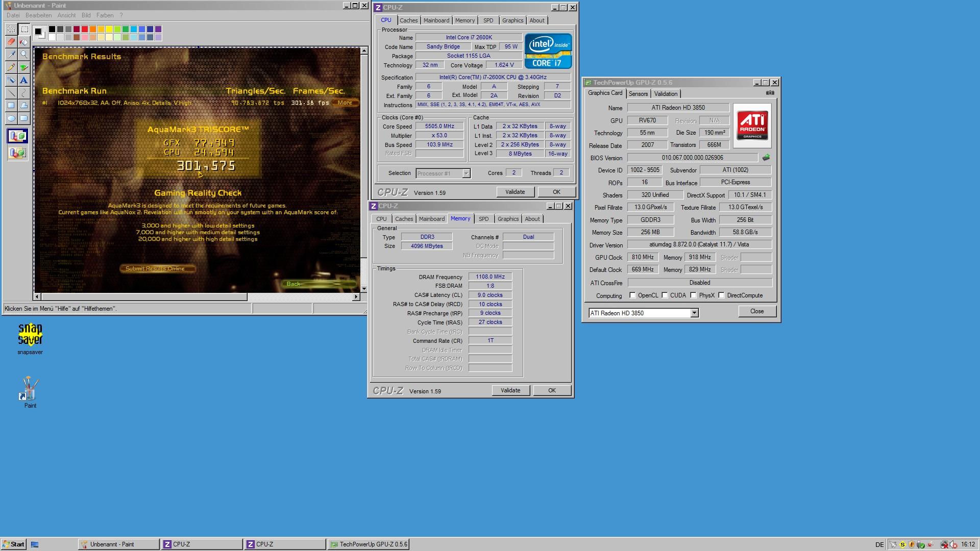
Task: Click Validate in the bottom CPU-Z window
Action: [510, 390]
